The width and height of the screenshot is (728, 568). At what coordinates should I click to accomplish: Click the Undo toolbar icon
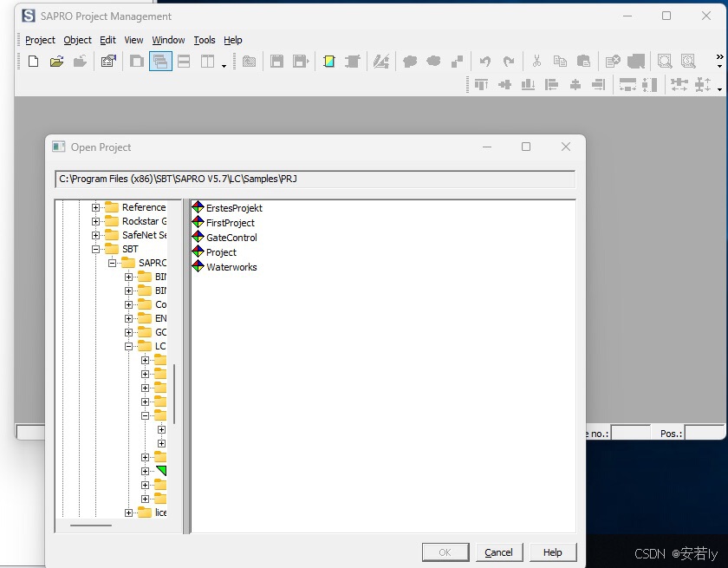click(x=485, y=62)
